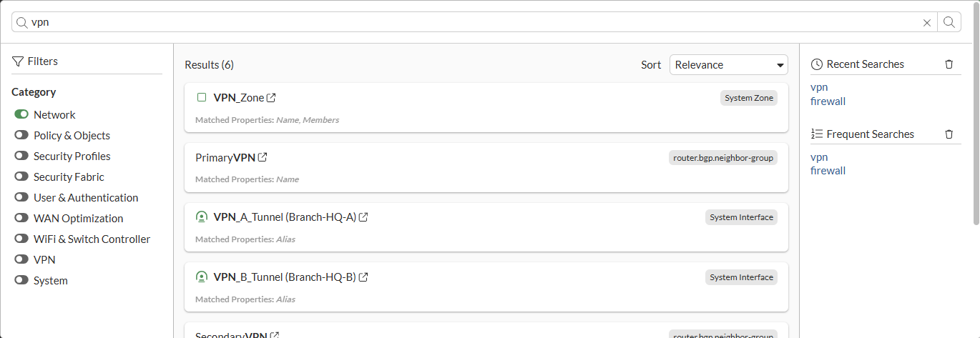The image size is (980, 338).
Task: Open the Sort by Relevance dropdown
Action: click(728, 65)
